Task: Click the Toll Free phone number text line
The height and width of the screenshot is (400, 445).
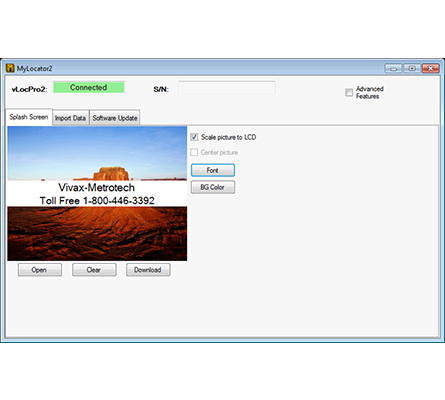Action: pos(97,201)
